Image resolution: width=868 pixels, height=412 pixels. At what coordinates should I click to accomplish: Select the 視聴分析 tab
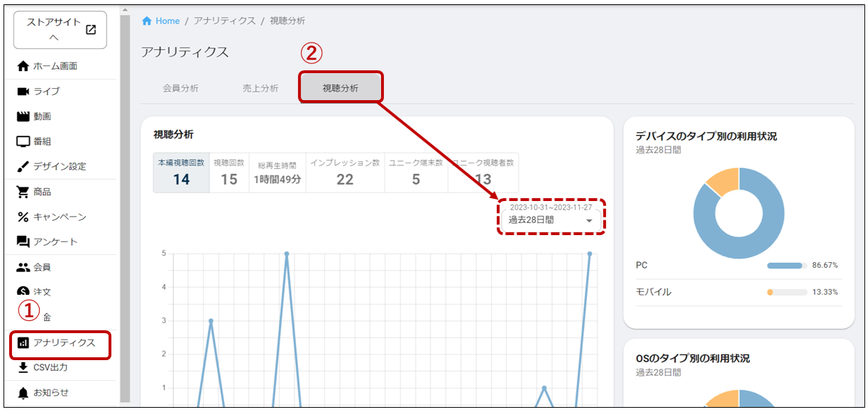[x=341, y=88]
